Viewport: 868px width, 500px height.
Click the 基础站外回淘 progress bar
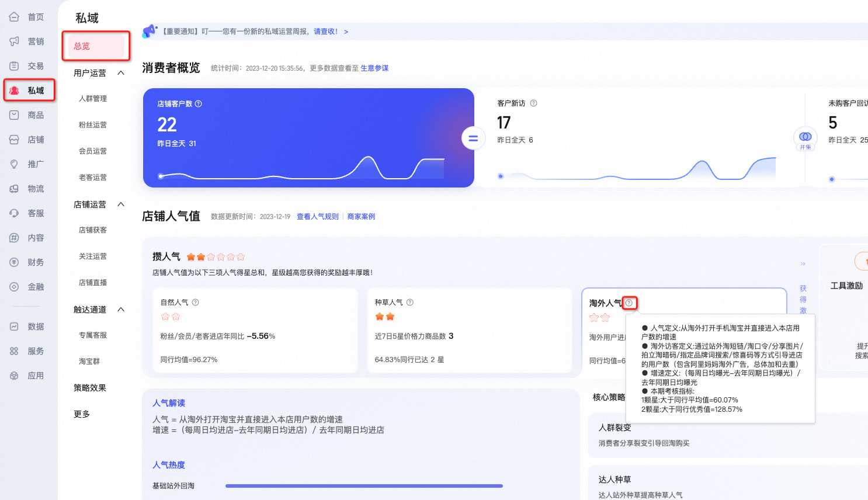364,486
